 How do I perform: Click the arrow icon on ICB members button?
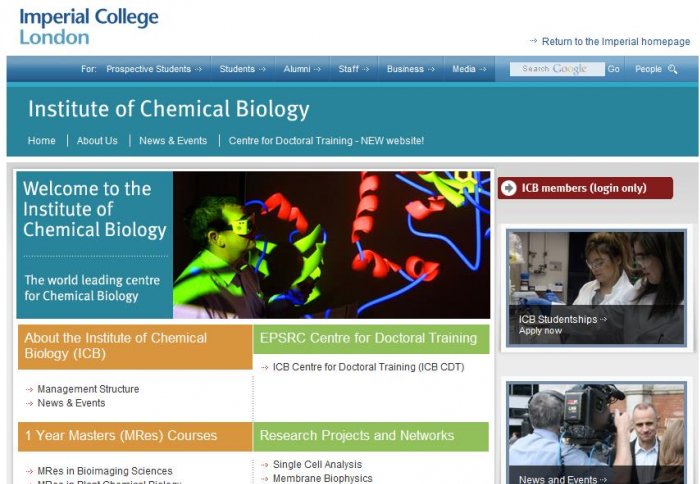pos(509,188)
